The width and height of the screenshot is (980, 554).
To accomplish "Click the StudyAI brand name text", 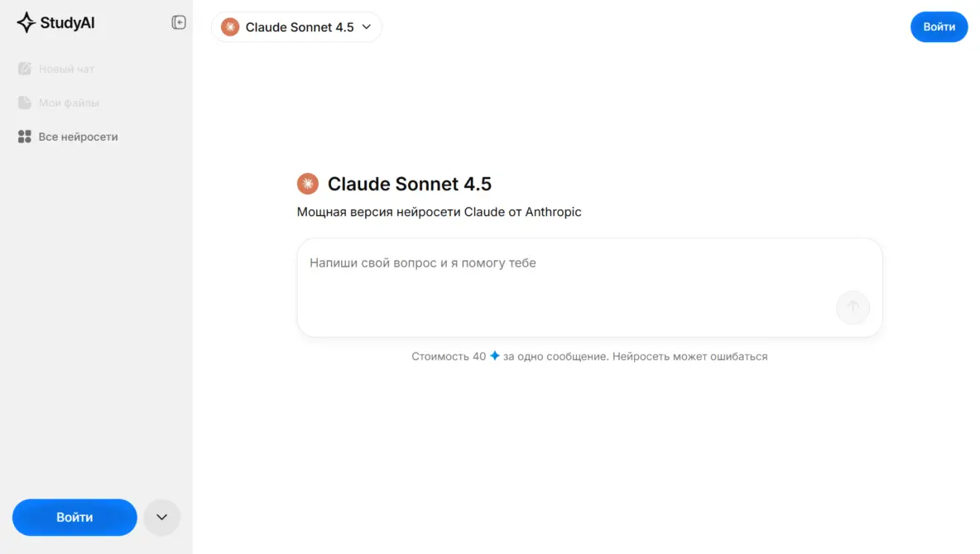I will (x=68, y=22).
